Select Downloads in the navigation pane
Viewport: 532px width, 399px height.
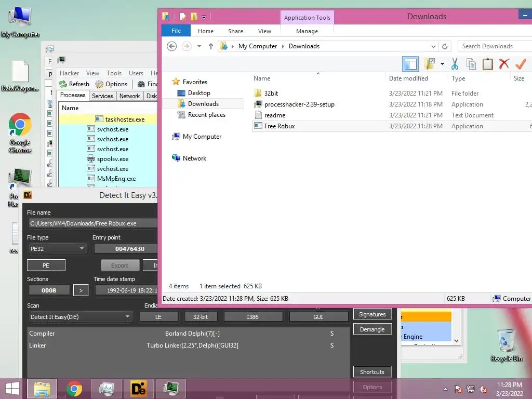coord(203,104)
